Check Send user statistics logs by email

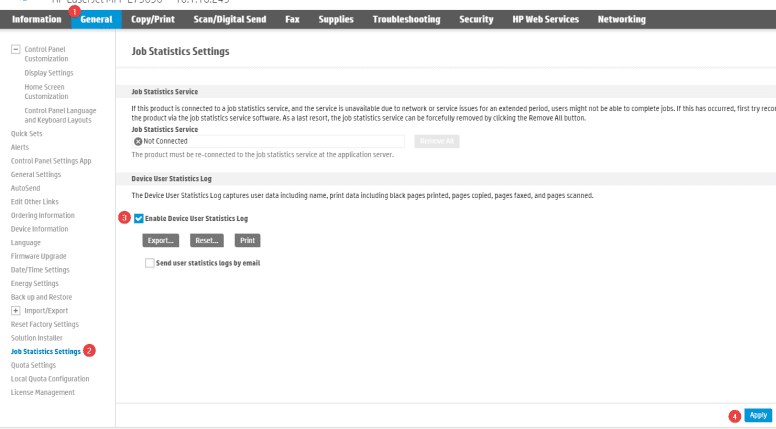150,263
